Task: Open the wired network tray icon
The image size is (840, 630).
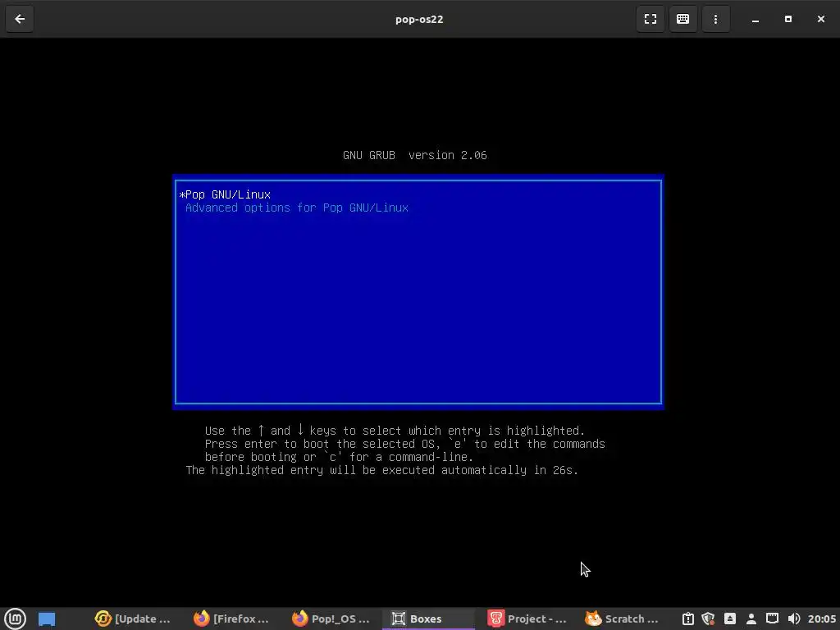Action: 772,619
